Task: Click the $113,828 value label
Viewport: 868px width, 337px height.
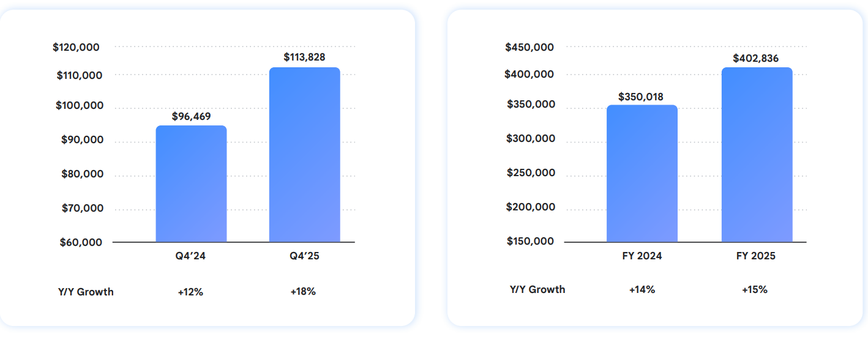Action: click(304, 57)
